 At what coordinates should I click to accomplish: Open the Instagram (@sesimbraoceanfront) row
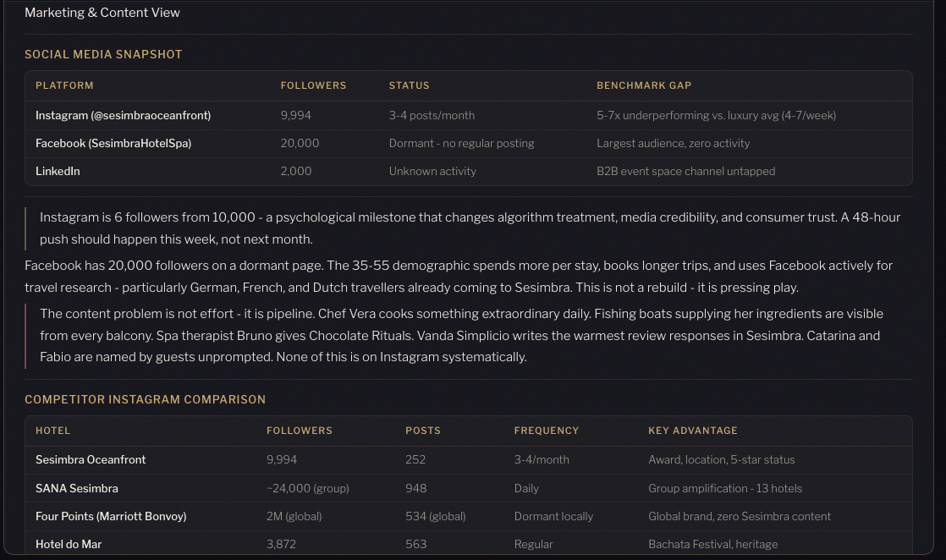(x=123, y=115)
